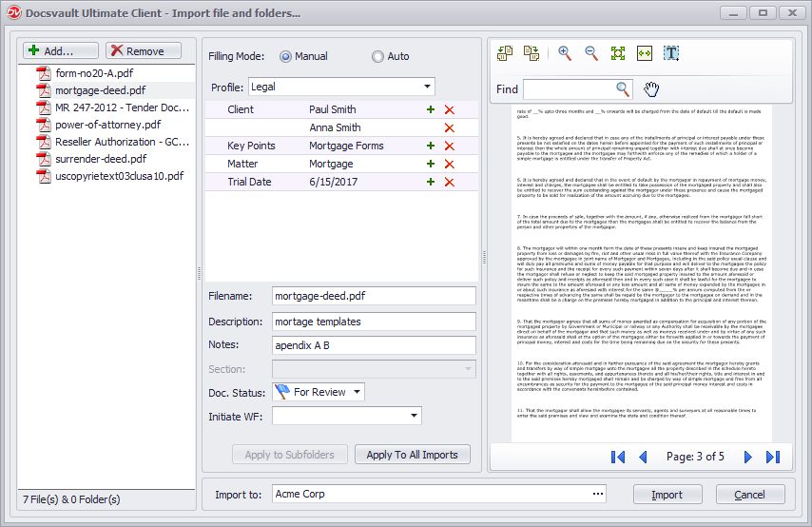Image resolution: width=812 pixels, height=527 pixels.
Task: Browse Import to location with ellipsis button
Action: coord(598,494)
